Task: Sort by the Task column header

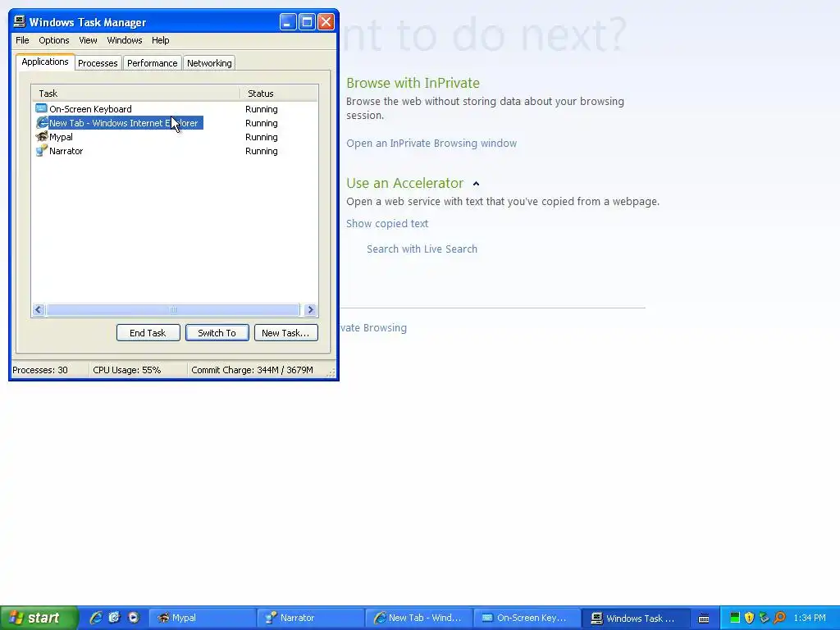Action: (x=135, y=94)
